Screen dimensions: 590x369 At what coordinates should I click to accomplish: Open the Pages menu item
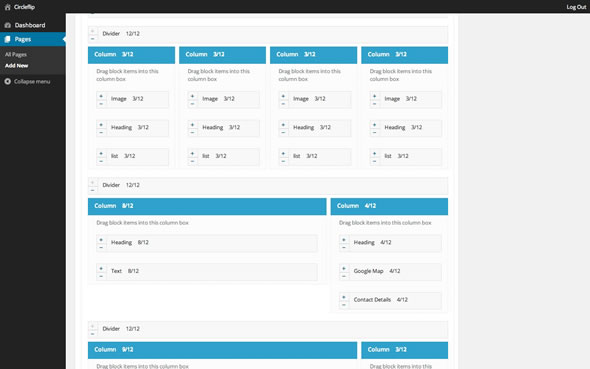[x=33, y=39]
